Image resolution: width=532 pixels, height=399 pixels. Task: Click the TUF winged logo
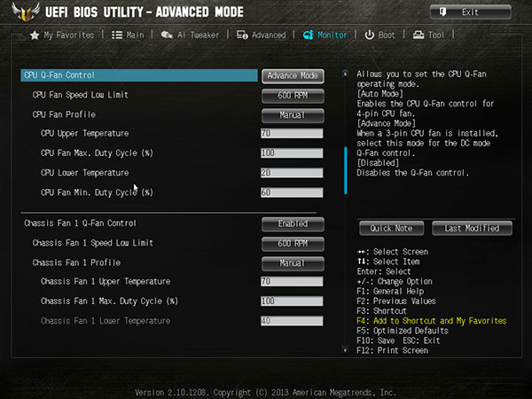26,12
